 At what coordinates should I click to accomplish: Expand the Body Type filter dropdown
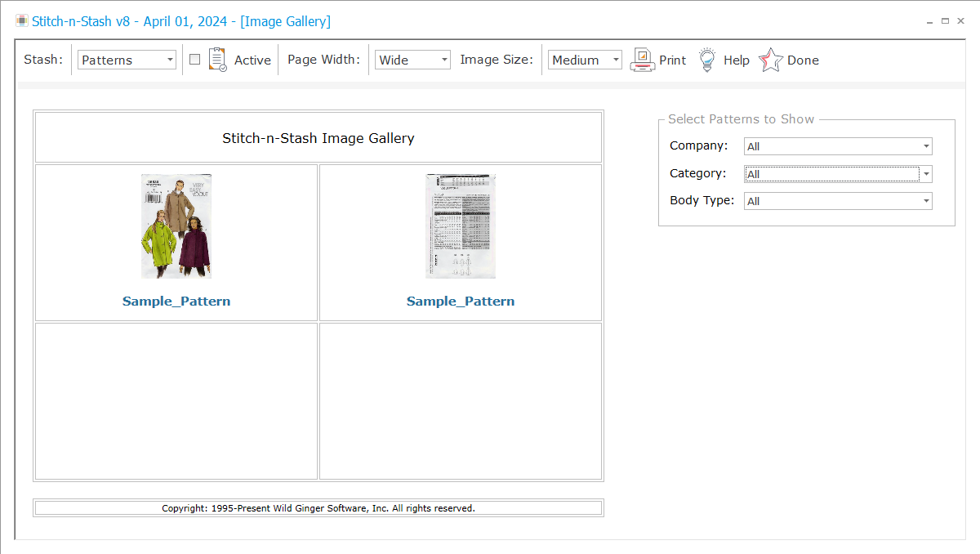point(838,201)
